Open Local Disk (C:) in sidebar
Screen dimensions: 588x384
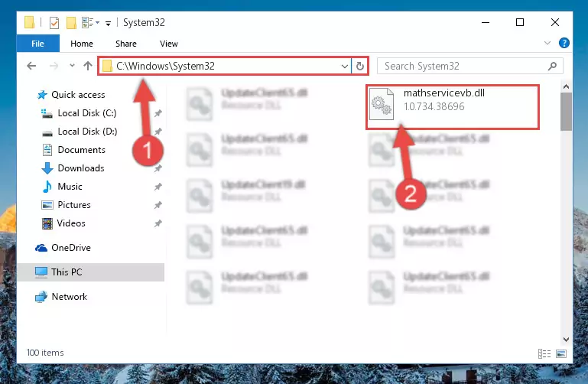point(87,113)
